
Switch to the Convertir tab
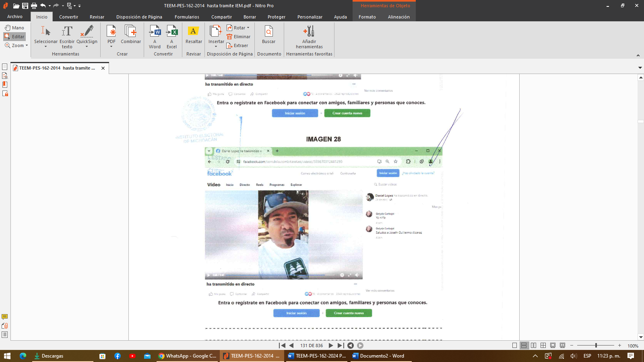coord(69,17)
